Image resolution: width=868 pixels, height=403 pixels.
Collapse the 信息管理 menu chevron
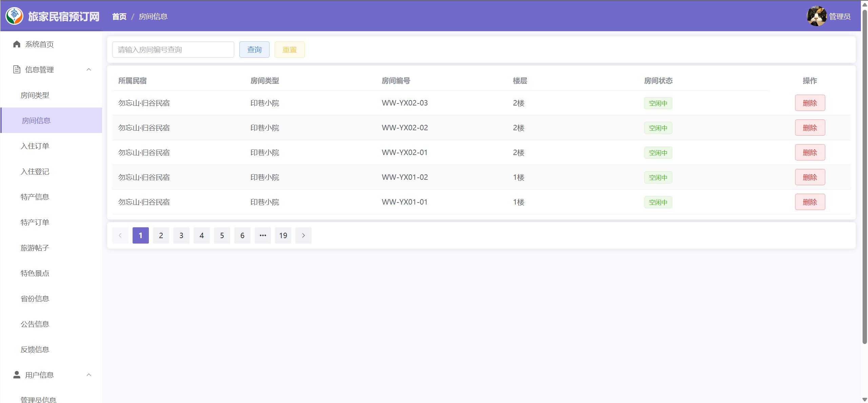coord(89,70)
